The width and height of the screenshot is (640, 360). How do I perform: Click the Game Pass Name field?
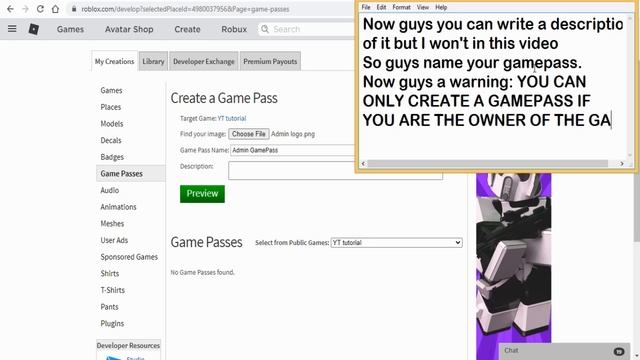click(x=293, y=150)
